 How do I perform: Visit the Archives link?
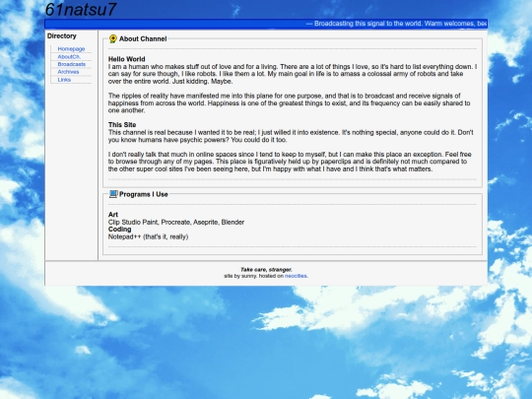(x=68, y=72)
